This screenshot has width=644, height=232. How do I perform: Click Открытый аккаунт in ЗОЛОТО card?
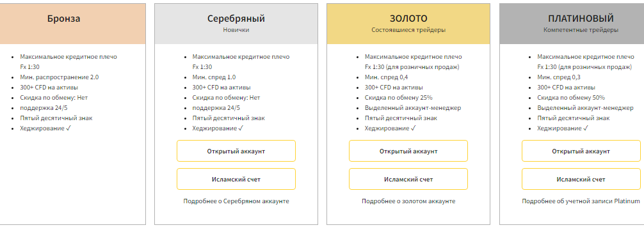click(x=408, y=151)
